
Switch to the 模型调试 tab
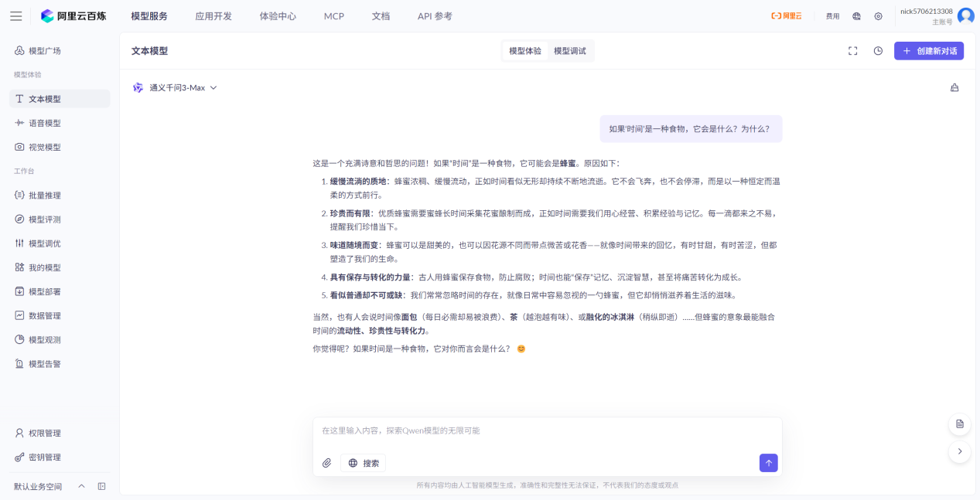[570, 51]
